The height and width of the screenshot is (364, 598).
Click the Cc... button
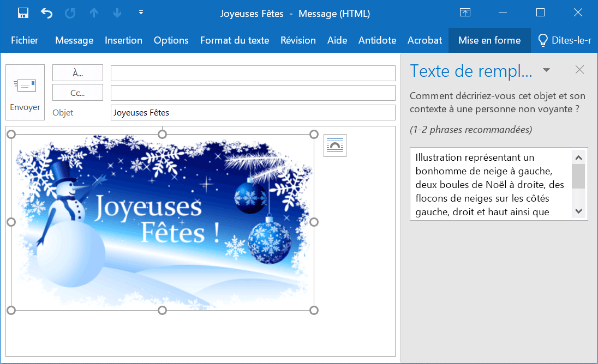pos(77,93)
